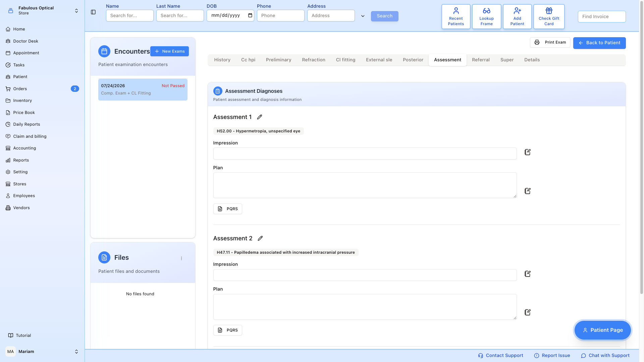644x362 pixels.
Task: Open Assessment 1 Impression note template icon
Action: pos(528,152)
